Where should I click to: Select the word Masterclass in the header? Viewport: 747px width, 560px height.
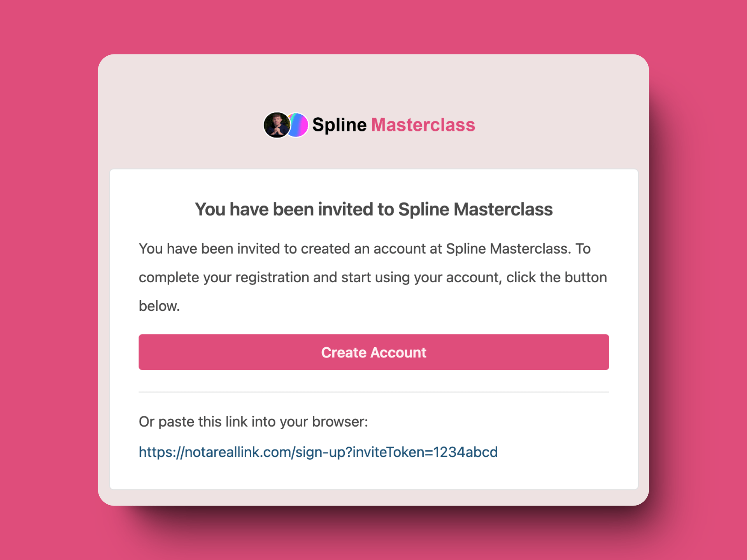click(x=423, y=124)
